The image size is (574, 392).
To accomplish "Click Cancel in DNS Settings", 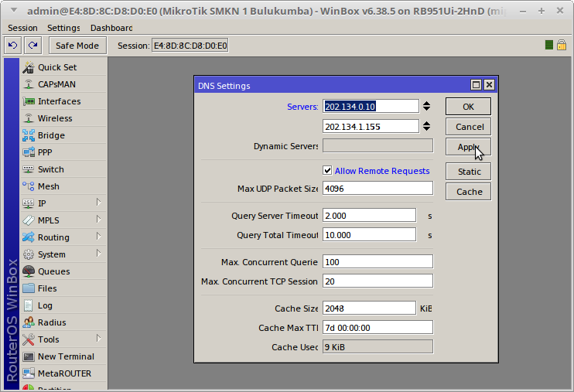I will pos(468,127).
